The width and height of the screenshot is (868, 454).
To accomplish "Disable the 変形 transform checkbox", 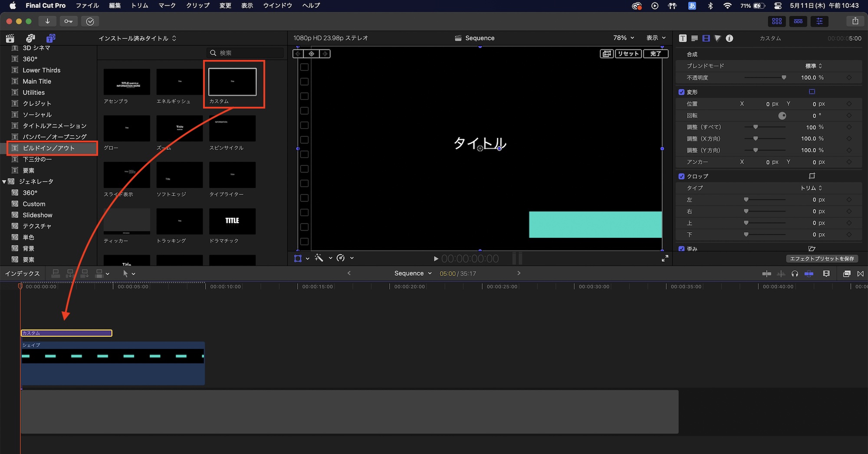I will pos(681,92).
